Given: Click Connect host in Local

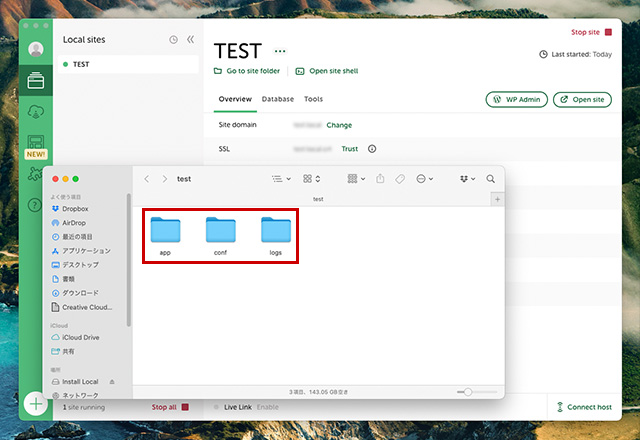Looking at the screenshot, I should 584,407.
